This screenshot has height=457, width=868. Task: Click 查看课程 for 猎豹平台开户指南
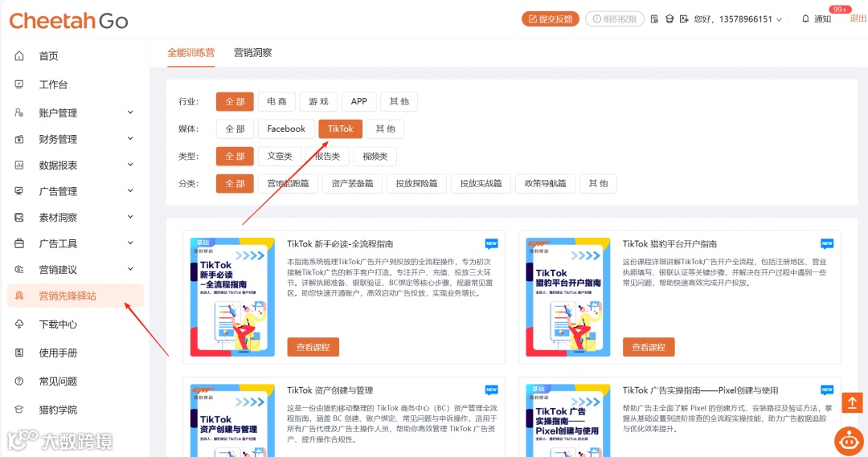pos(649,347)
